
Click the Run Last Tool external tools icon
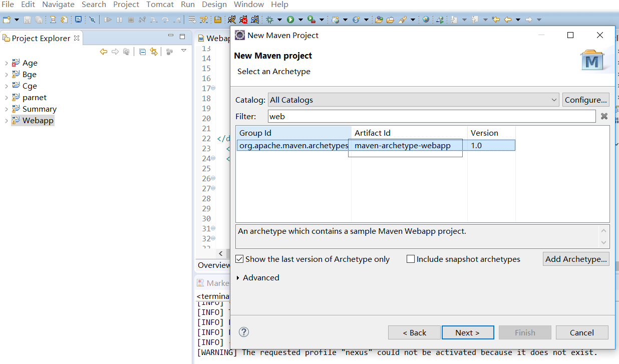pyautogui.click(x=312, y=20)
